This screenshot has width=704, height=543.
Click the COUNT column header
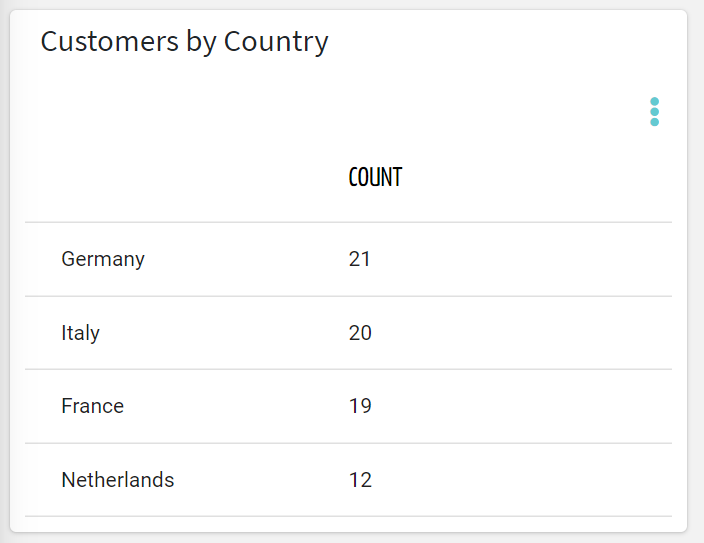tap(375, 177)
